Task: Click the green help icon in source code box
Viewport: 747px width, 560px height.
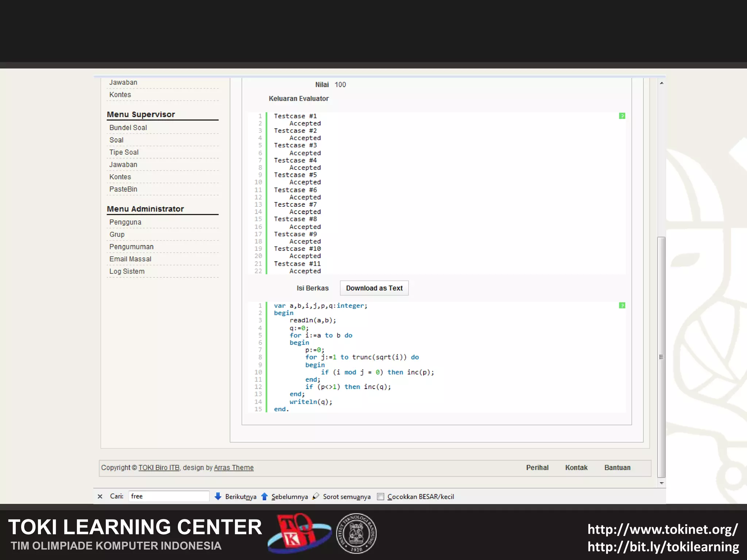Action: (622, 306)
